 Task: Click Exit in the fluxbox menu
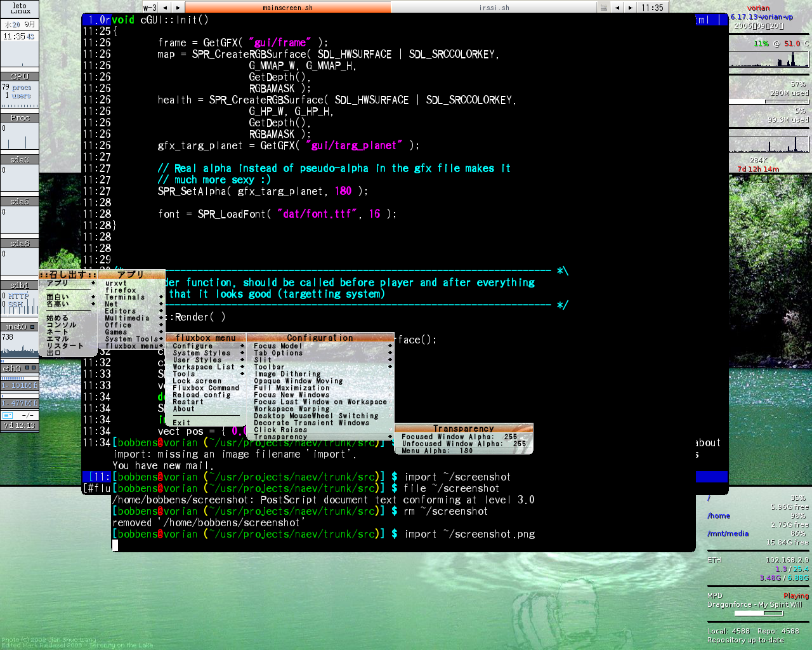(x=181, y=422)
